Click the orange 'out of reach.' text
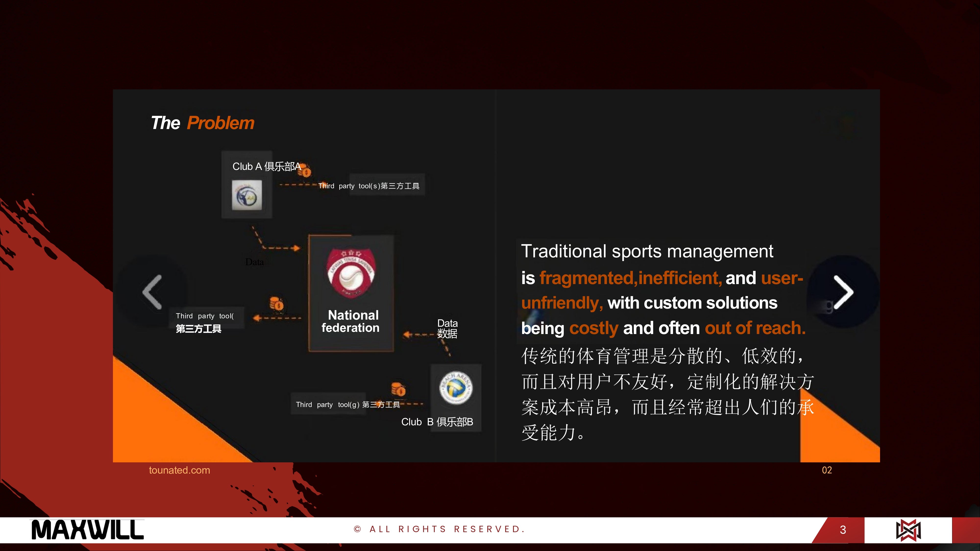This screenshot has width=980, height=551. tap(755, 328)
